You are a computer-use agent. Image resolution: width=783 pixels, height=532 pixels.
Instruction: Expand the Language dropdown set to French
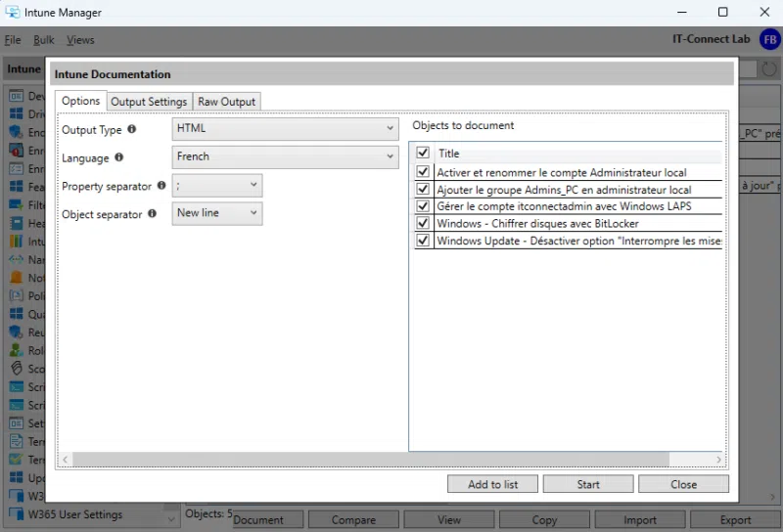coord(284,156)
